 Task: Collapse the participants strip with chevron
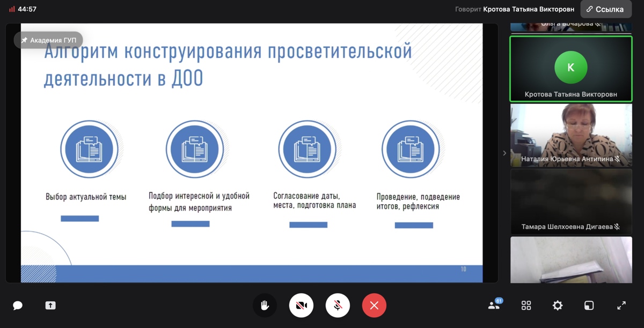[x=504, y=153]
